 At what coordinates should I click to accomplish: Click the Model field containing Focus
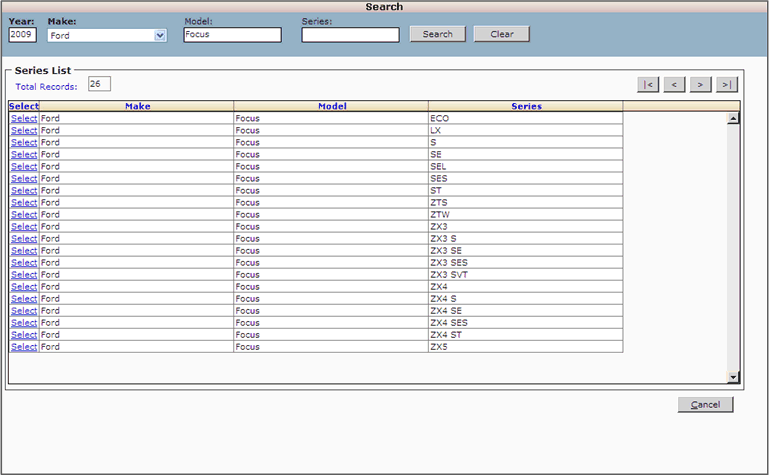[232, 35]
